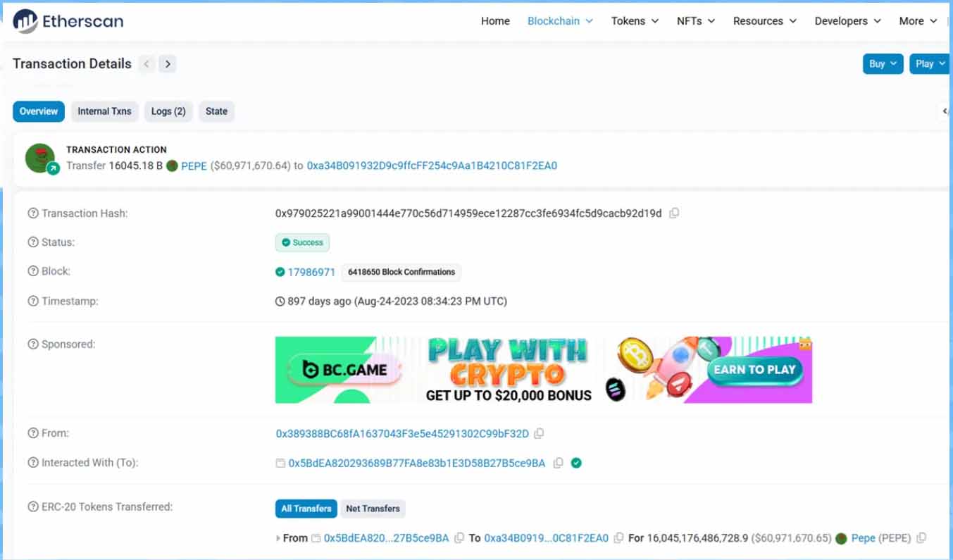Click the Etherscan logo
The height and width of the screenshot is (560, 953).
[68, 21]
